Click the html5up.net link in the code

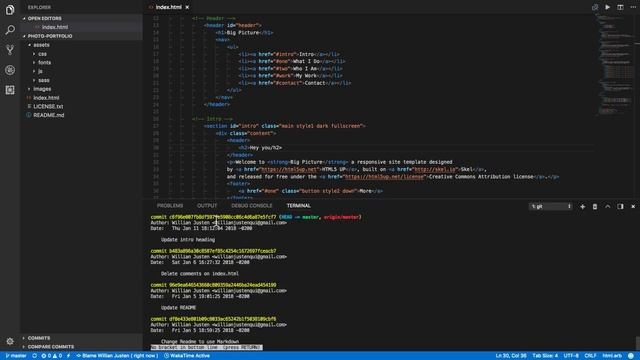click(x=289, y=169)
